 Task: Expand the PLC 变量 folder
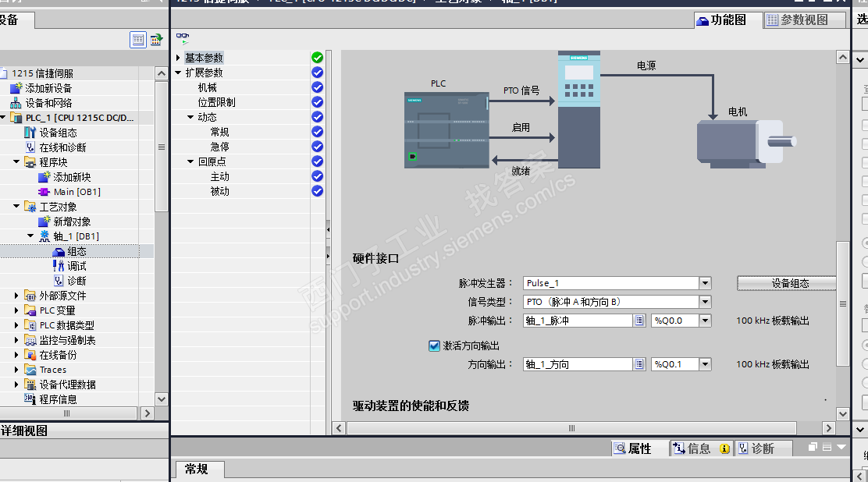coord(16,310)
